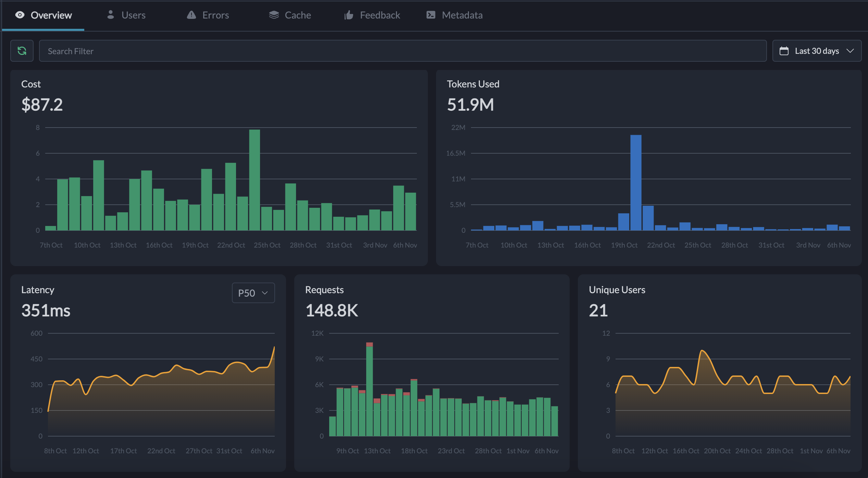Click the tallest green bar in the Cost chart
Image resolution: width=868 pixels, height=478 pixels.
255,178
